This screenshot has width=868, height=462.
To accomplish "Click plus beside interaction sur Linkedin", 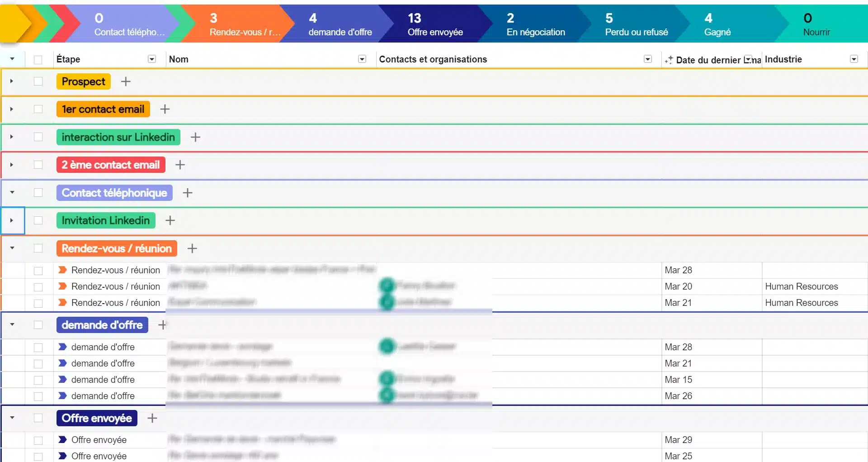I will [x=195, y=137].
